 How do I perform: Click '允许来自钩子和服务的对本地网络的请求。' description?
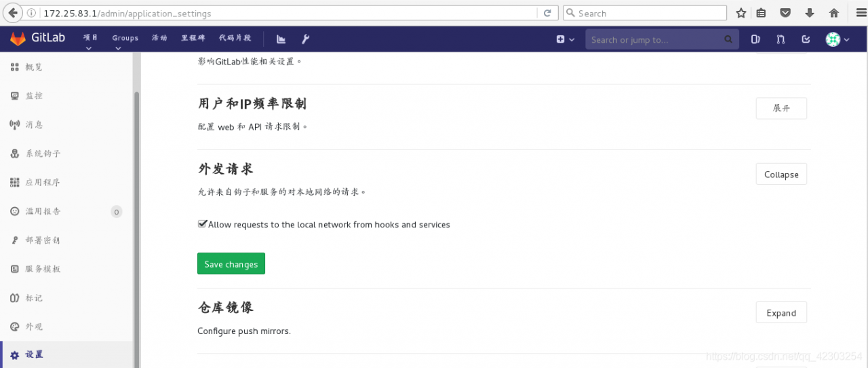pos(282,192)
